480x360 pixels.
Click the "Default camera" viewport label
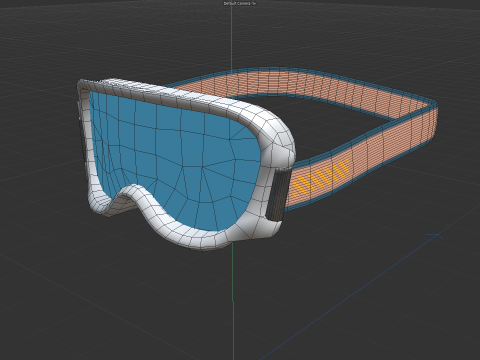pos(237,3)
